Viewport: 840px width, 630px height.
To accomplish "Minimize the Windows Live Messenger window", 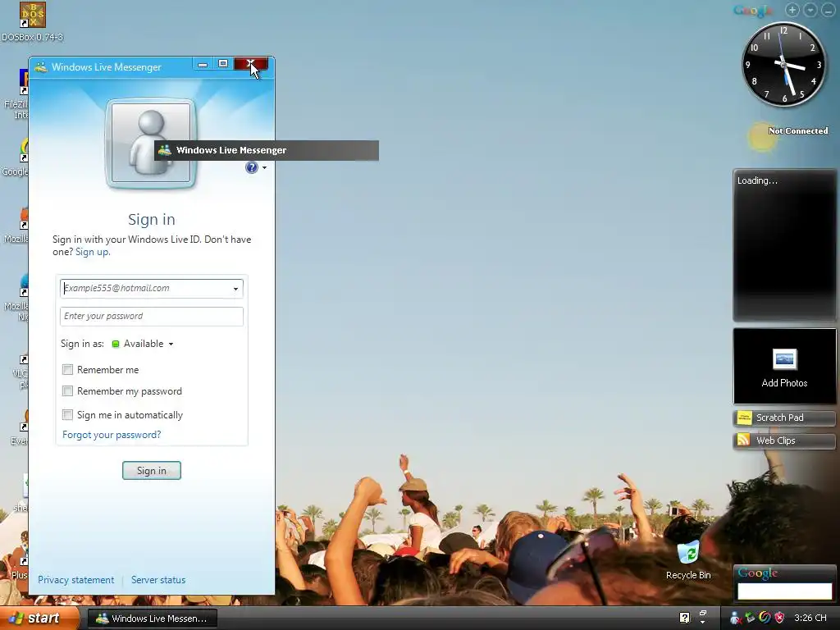I will tap(203, 64).
